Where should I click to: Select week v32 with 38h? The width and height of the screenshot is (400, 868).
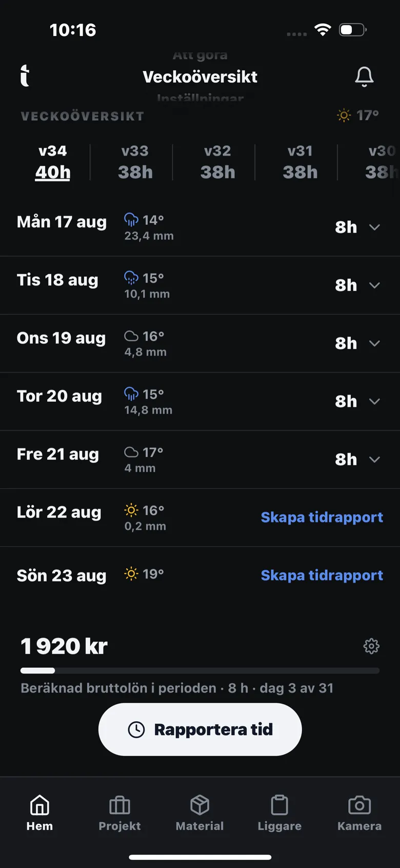217,162
